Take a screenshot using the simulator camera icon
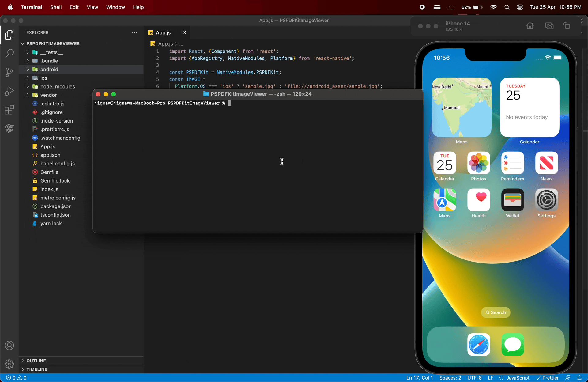This screenshot has width=588, height=382. tap(549, 26)
